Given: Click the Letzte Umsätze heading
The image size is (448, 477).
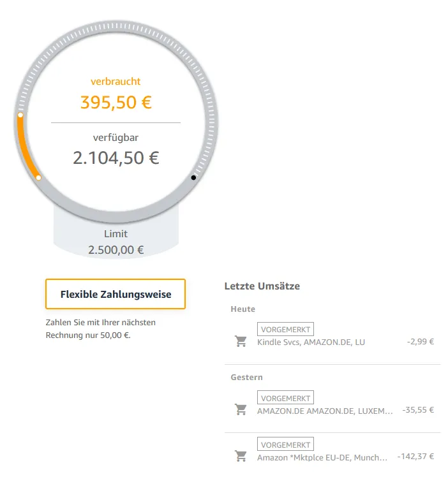Looking at the screenshot, I should (x=262, y=286).
